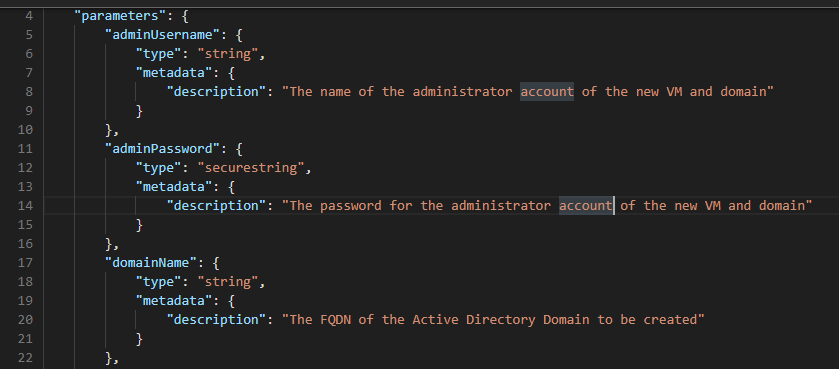The image size is (839, 369).
Task: Click line number 17 in the gutter
Action: pyautogui.click(x=25, y=263)
